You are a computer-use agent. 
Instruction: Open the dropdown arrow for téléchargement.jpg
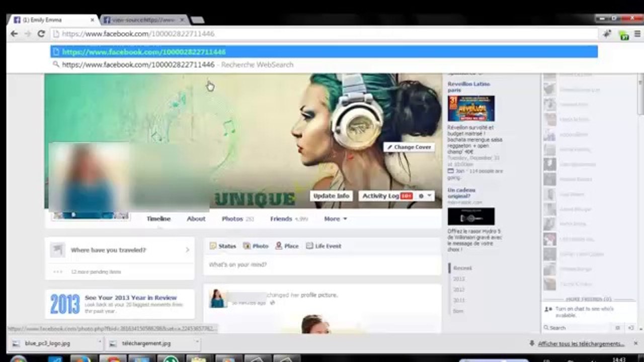[x=197, y=341]
